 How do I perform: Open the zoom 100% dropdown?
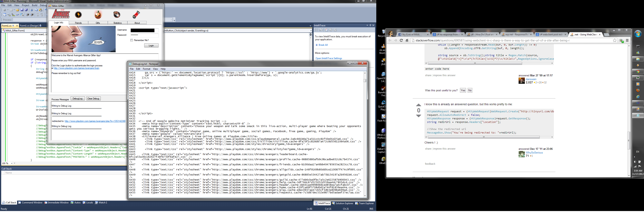12,164
